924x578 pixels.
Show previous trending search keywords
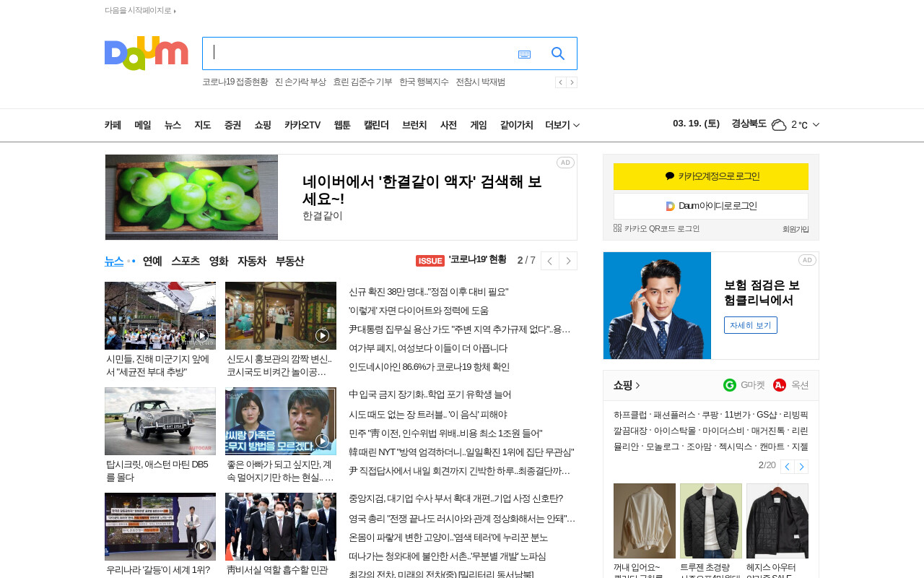click(560, 82)
